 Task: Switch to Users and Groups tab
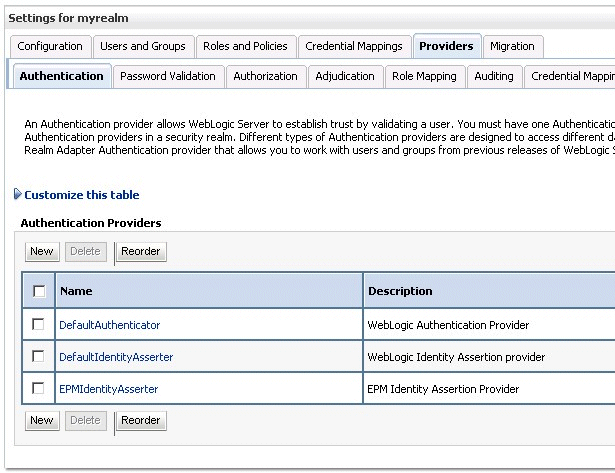tap(143, 46)
